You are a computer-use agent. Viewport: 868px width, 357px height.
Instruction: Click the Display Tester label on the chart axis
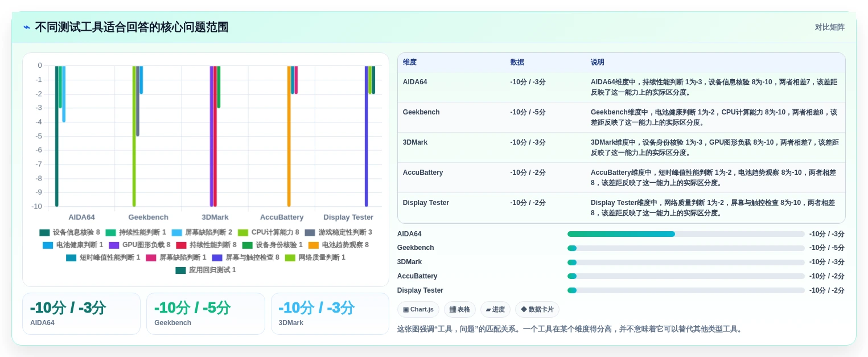[348, 217]
